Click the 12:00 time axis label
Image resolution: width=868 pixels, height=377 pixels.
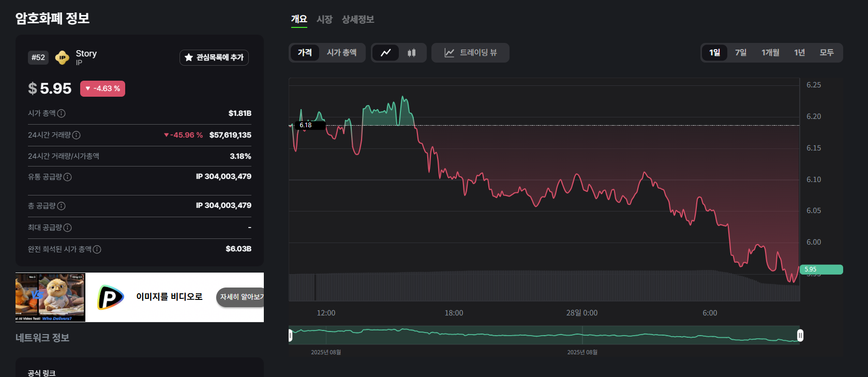coord(326,313)
